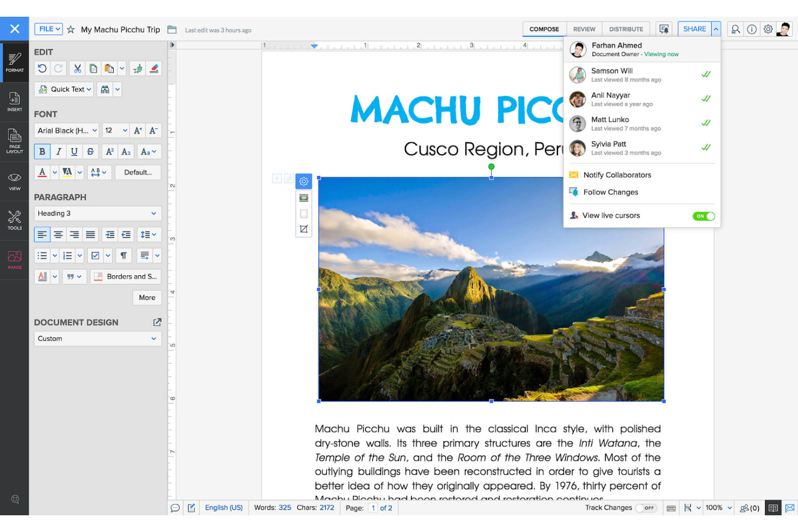The image size is (798, 532).
Task: Apply strikethrough to selected text
Action: (x=90, y=151)
